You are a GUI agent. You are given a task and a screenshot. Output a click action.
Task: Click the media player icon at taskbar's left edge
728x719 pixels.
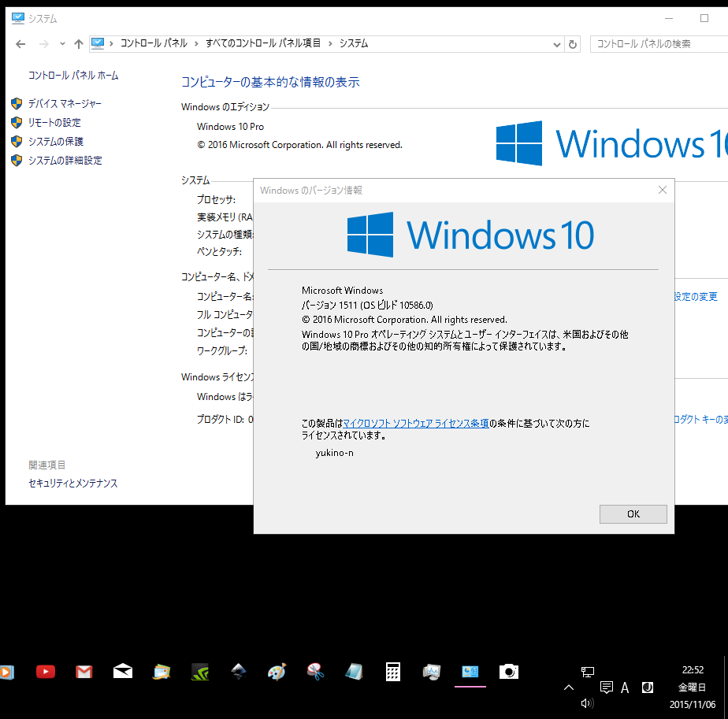[x=6, y=672]
